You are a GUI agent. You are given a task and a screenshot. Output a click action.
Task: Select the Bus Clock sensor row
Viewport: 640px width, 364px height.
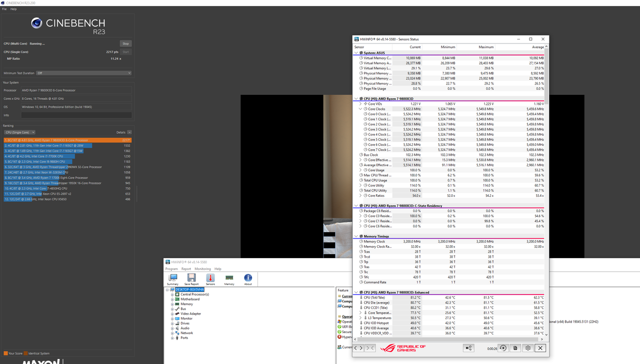pos(449,155)
